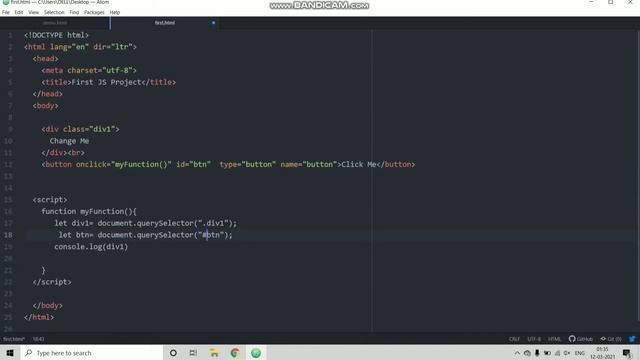
Task: Click the modified dot on first.html tab
Action: point(213,23)
